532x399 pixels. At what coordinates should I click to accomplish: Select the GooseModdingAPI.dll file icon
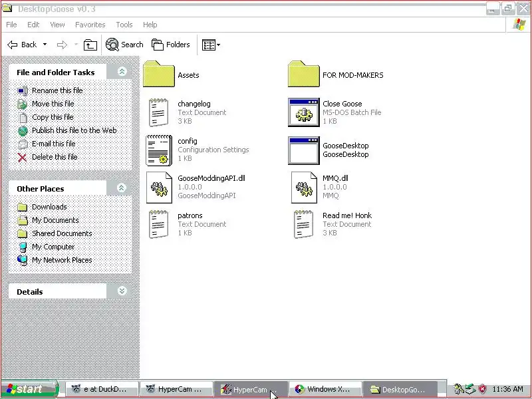tap(159, 188)
